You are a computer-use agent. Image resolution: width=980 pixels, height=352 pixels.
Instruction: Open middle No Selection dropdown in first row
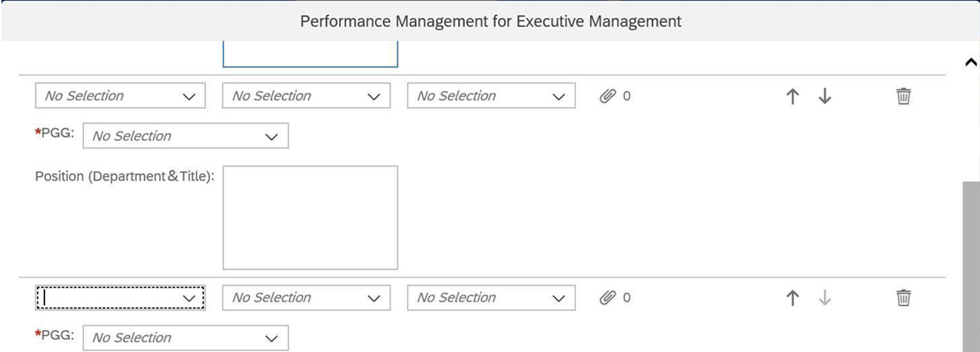(x=307, y=96)
